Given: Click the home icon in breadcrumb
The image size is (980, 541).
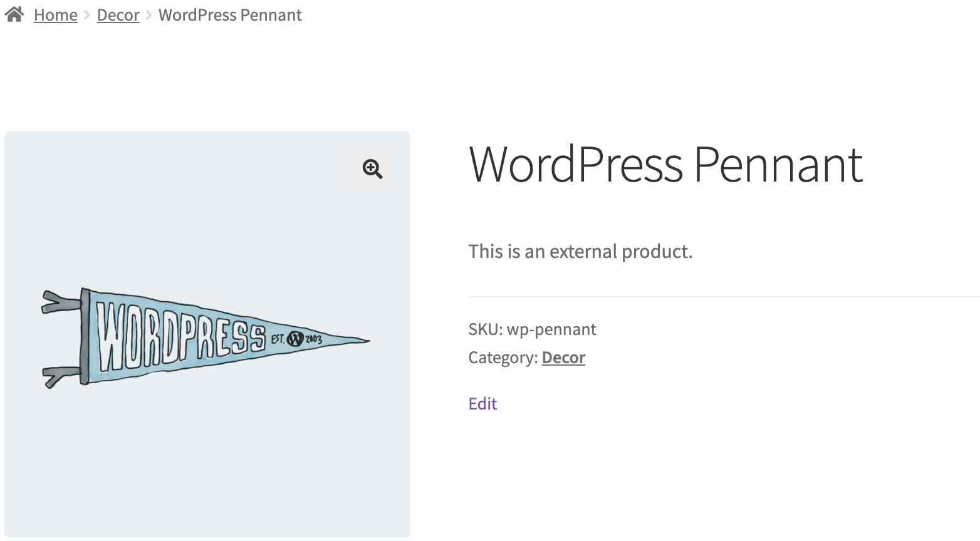Looking at the screenshot, I should click(x=14, y=14).
